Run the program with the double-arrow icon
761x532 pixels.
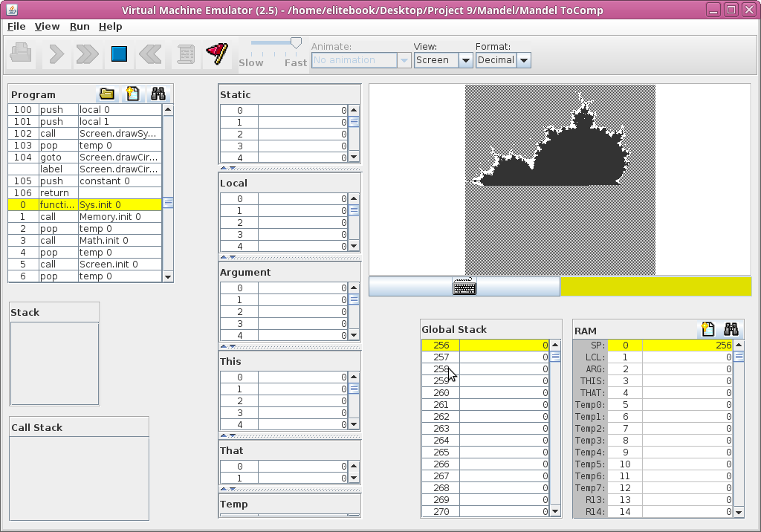click(x=87, y=53)
